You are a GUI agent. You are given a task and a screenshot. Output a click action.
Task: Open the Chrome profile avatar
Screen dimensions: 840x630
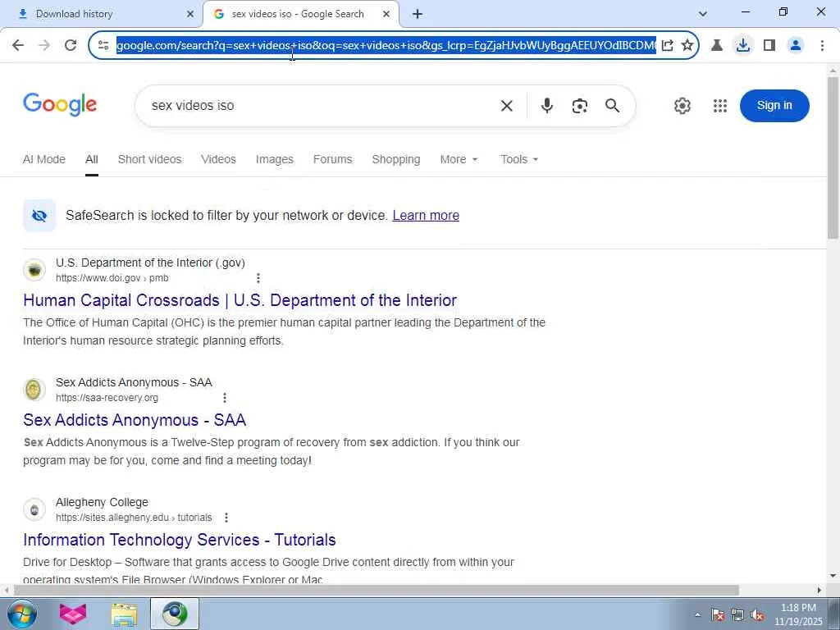(x=796, y=46)
